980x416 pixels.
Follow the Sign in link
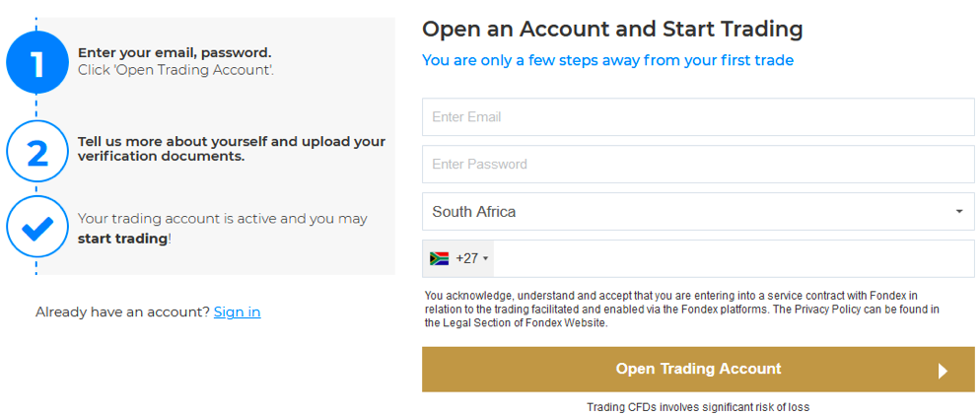pyautogui.click(x=237, y=312)
